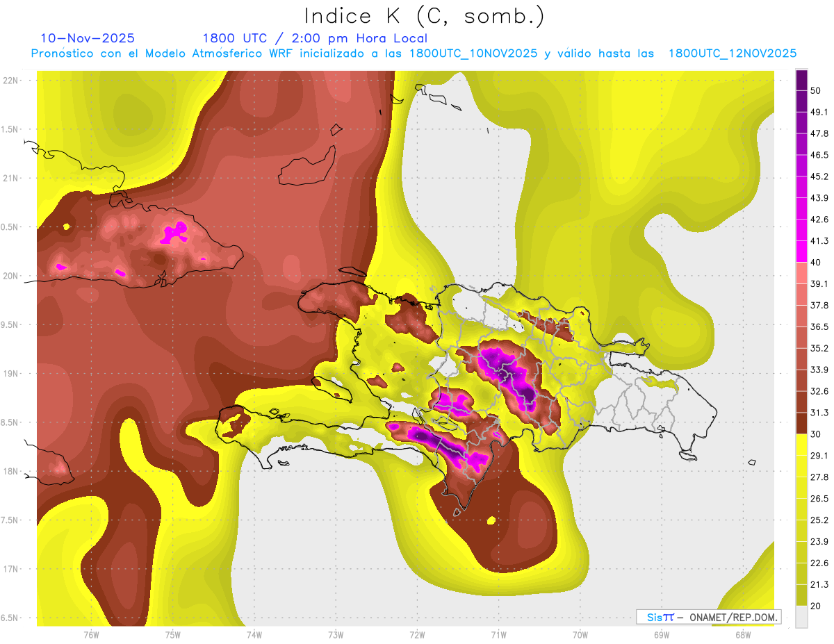Click the title "Indice K (C, somb.)"
834x644 pixels.
tap(424, 15)
